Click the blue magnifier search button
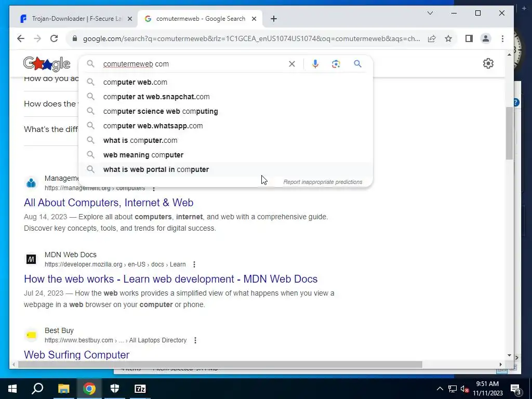532x399 pixels. pos(357,64)
